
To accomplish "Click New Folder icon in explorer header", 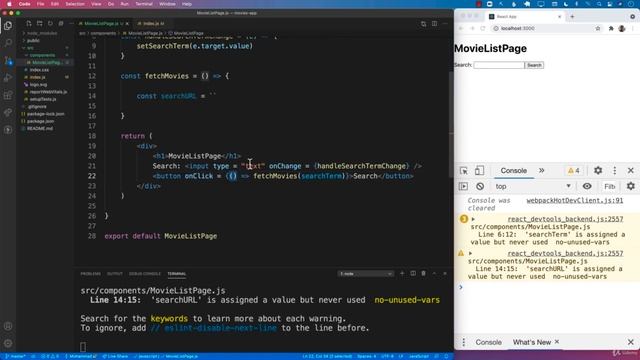I will click(x=39, y=24).
